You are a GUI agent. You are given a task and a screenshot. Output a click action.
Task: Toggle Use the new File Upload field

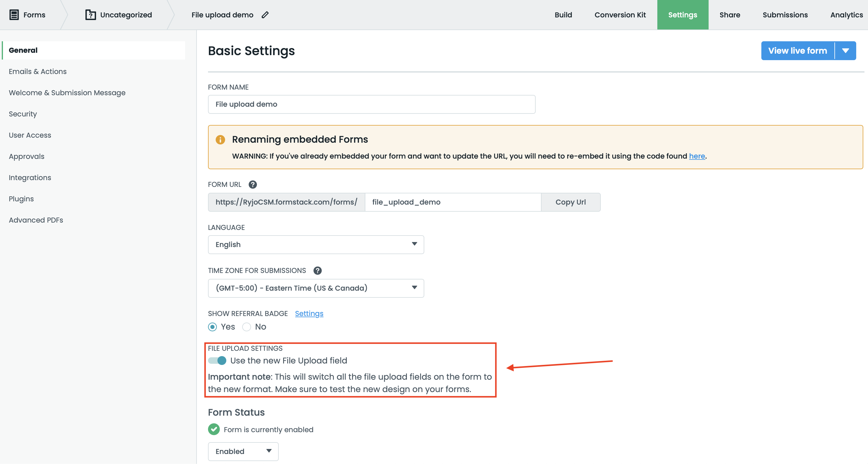pyautogui.click(x=217, y=361)
